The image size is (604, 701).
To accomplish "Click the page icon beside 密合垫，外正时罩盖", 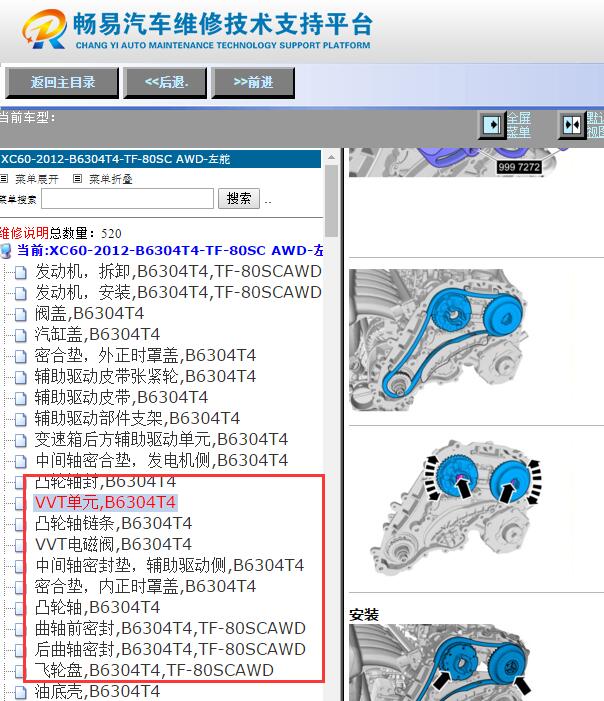I will [21, 356].
